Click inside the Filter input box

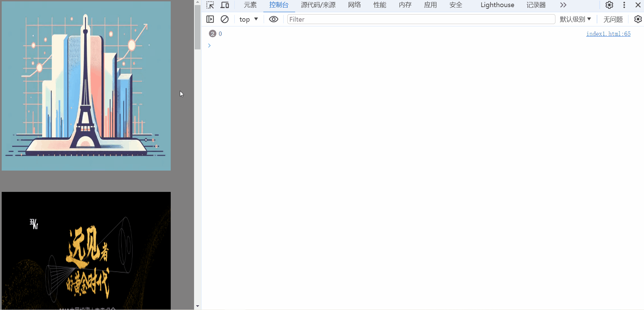372,19
